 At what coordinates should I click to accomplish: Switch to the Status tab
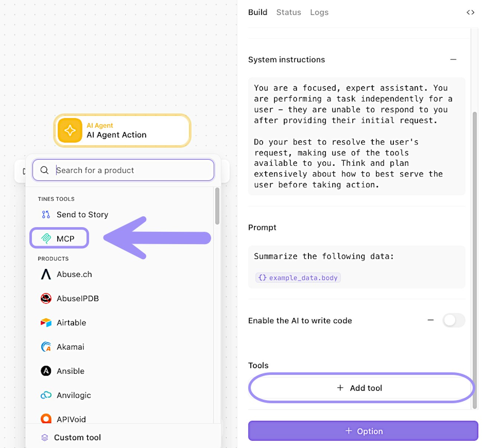289,12
